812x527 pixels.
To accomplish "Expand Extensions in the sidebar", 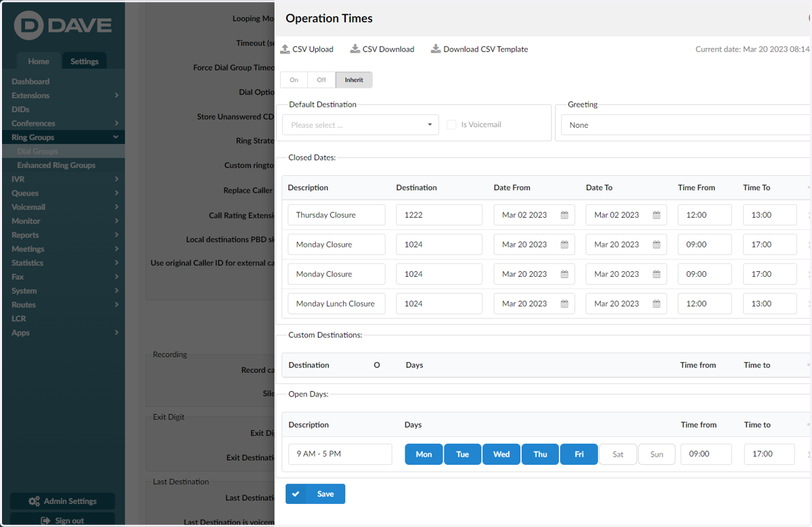I will click(x=116, y=95).
